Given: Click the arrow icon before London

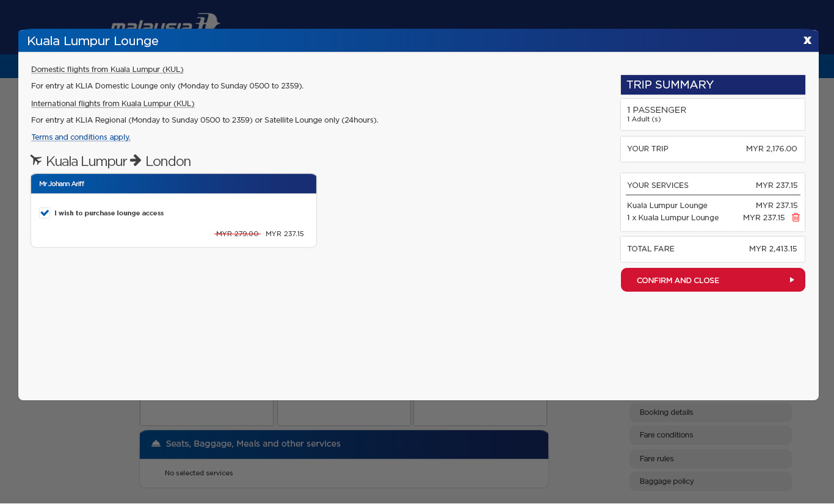Looking at the screenshot, I should tap(136, 160).
